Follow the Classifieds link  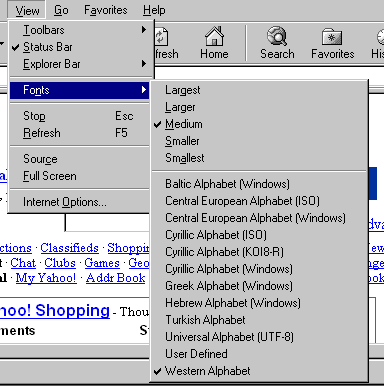click(x=69, y=248)
